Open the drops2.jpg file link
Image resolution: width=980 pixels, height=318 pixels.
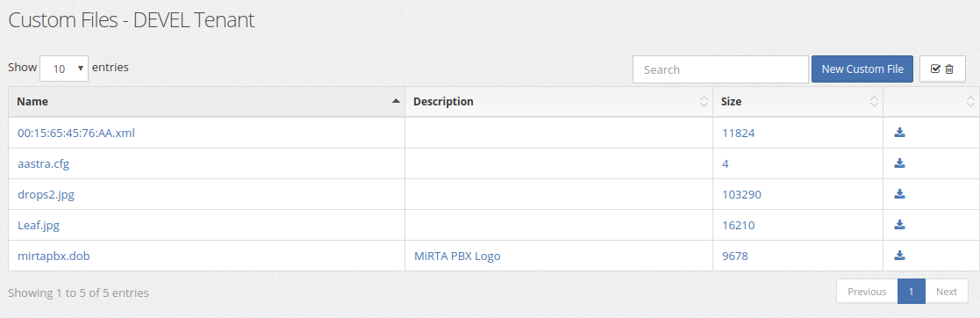[46, 195]
